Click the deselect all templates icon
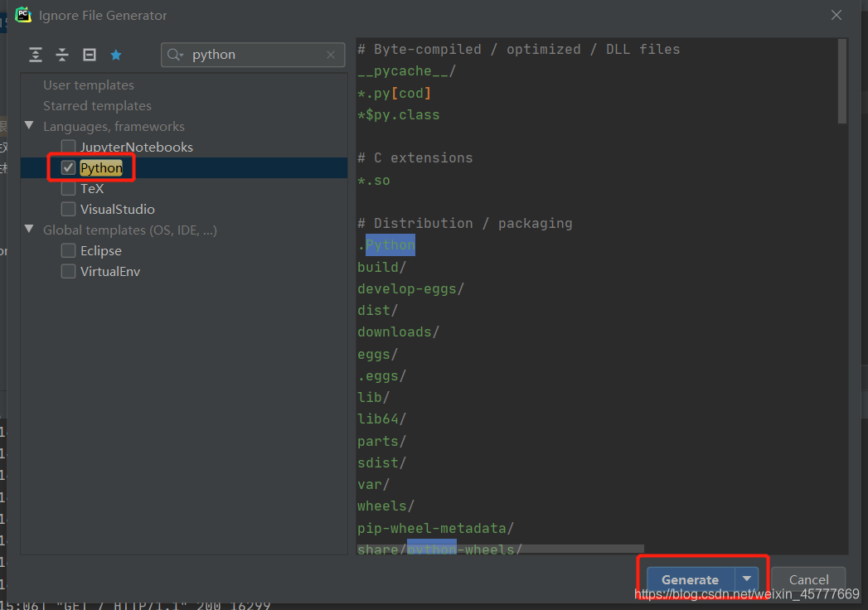The height and width of the screenshot is (610, 868). coord(90,55)
